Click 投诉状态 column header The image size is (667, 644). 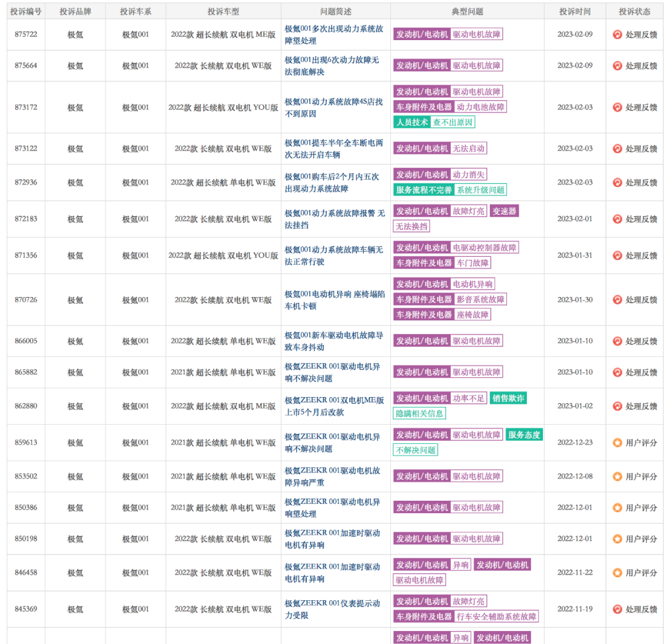(634, 12)
